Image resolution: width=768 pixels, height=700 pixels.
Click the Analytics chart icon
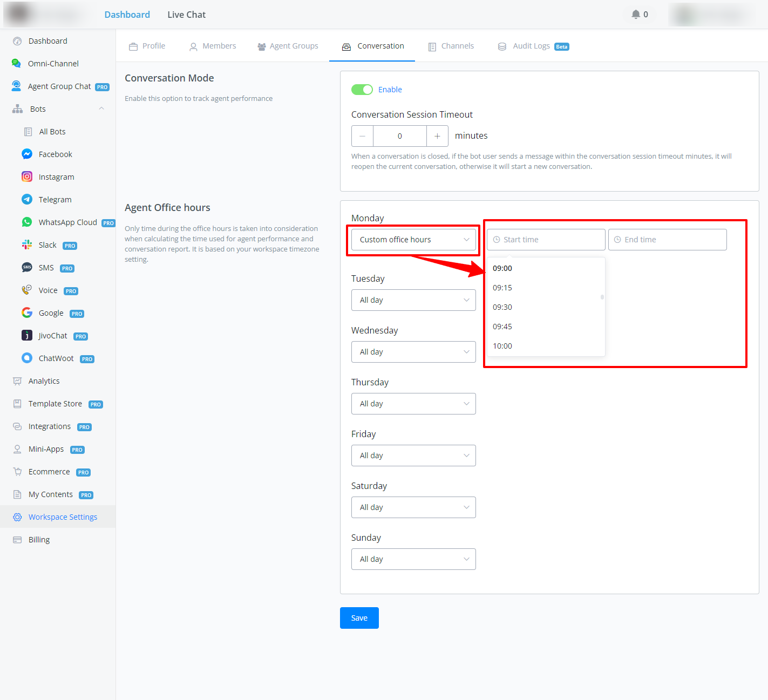click(17, 381)
